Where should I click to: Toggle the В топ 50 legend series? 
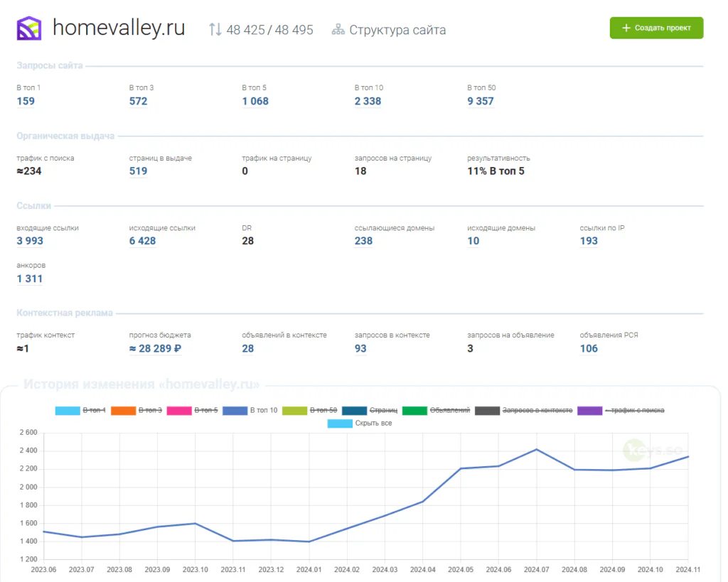309,410
